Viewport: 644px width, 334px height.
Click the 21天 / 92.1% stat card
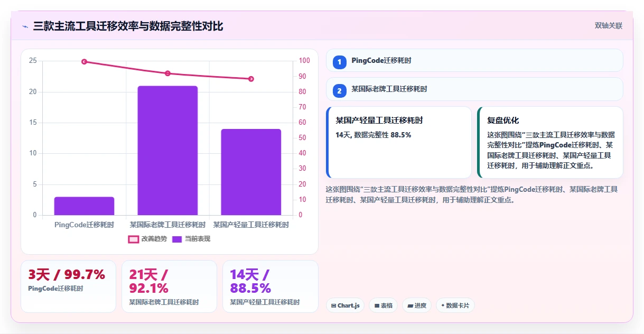[x=169, y=286]
